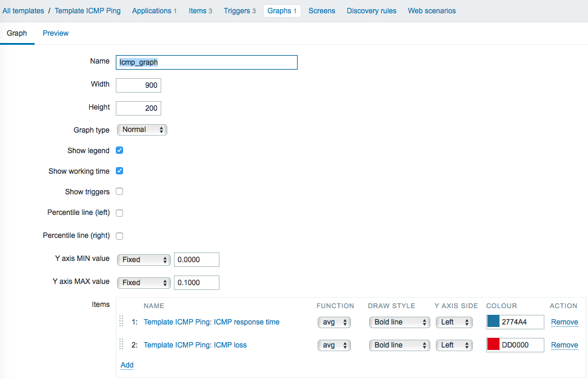Enable Percentile line (right) checkbox

coord(119,236)
